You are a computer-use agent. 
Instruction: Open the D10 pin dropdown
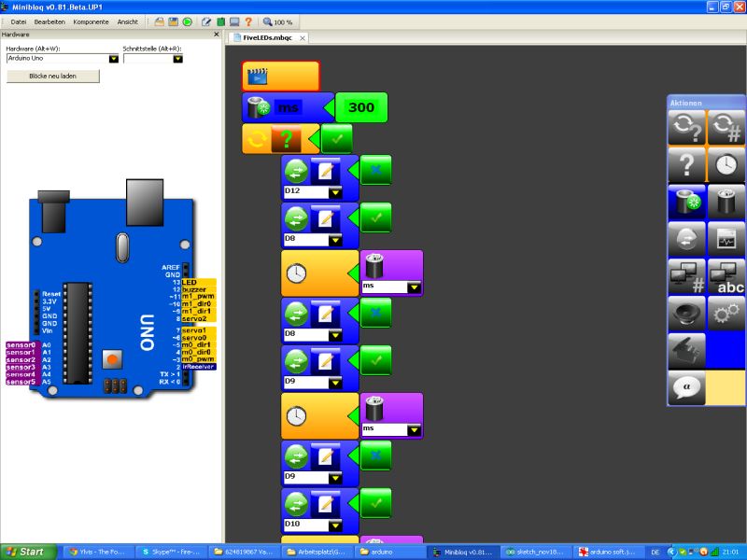(x=335, y=525)
